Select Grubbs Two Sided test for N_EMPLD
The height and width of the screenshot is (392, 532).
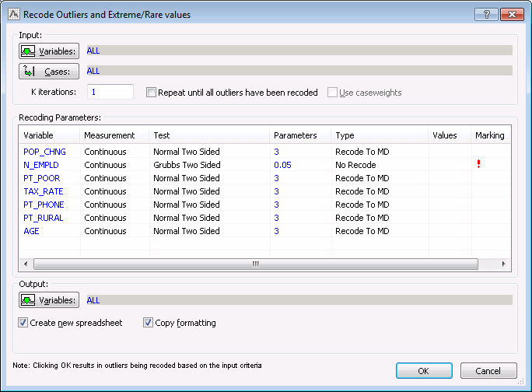click(187, 165)
